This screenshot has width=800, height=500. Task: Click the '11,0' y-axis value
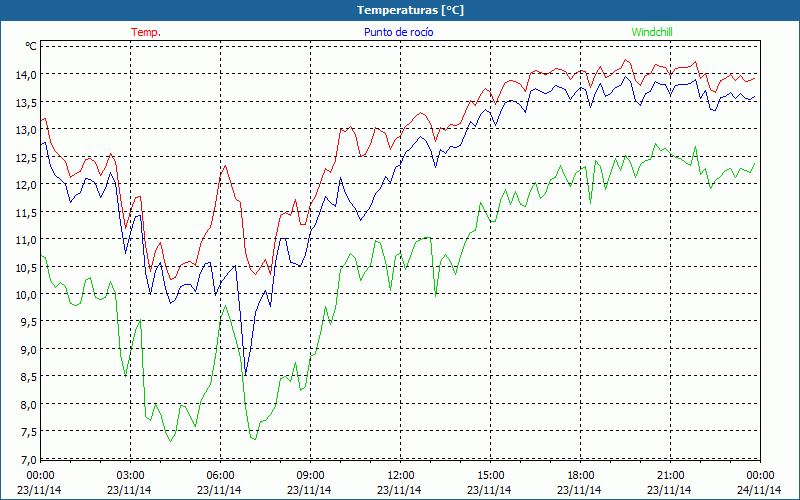pos(26,240)
